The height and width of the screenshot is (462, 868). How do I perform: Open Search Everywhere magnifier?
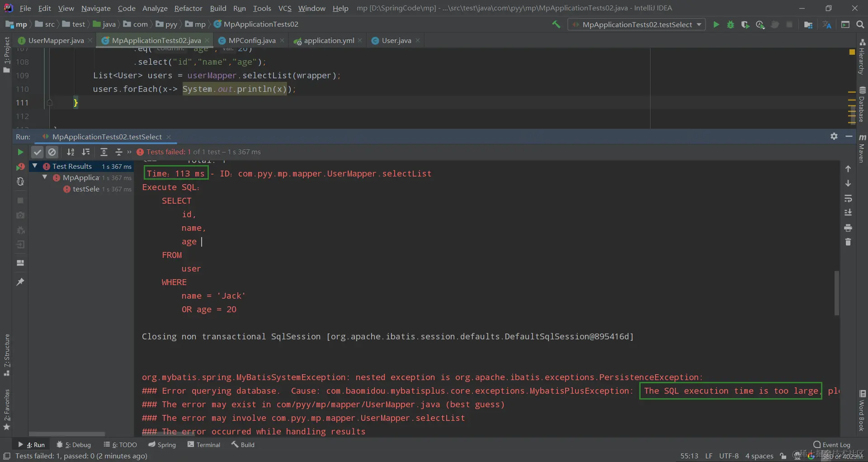860,24
